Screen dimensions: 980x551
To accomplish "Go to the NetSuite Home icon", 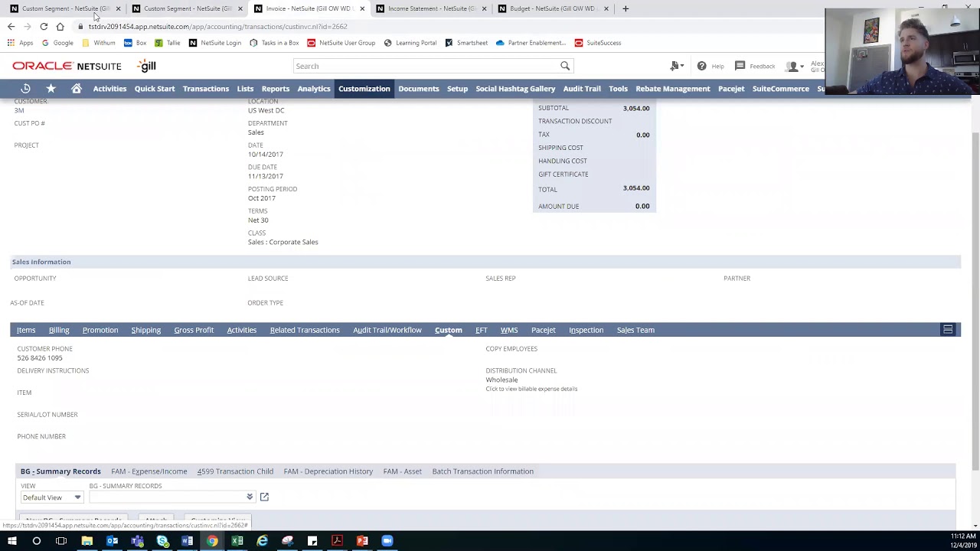I will [x=77, y=89].
